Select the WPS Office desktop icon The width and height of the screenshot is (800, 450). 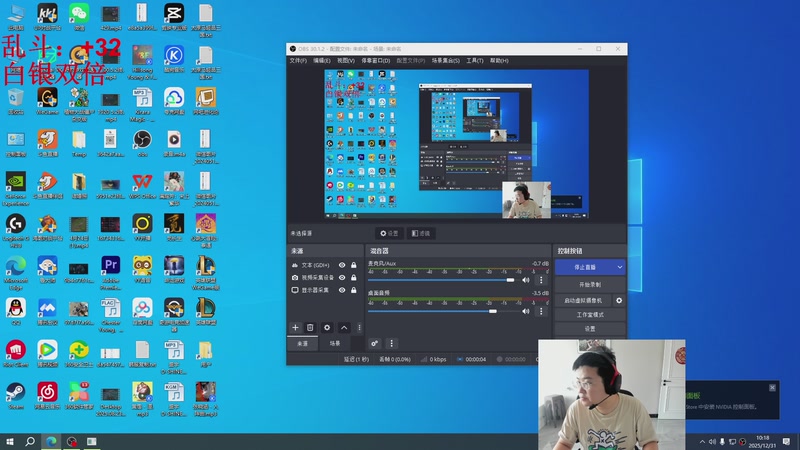point(142,186)
